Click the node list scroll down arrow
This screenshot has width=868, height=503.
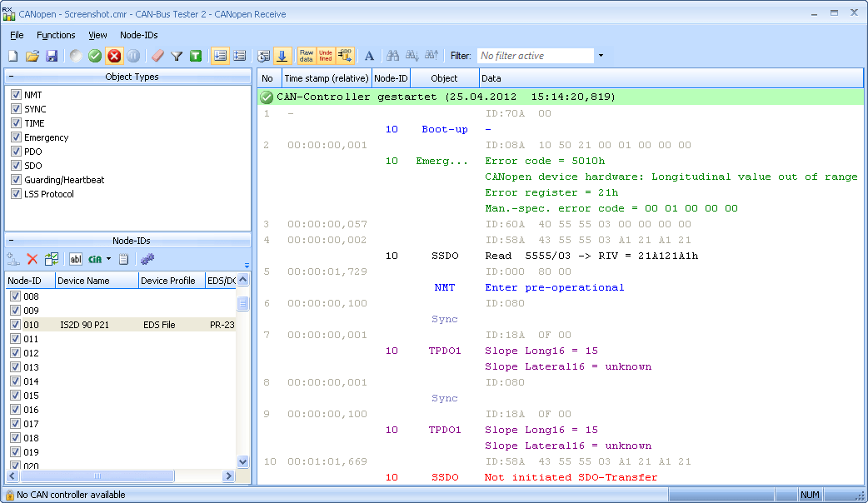[242, 461]
